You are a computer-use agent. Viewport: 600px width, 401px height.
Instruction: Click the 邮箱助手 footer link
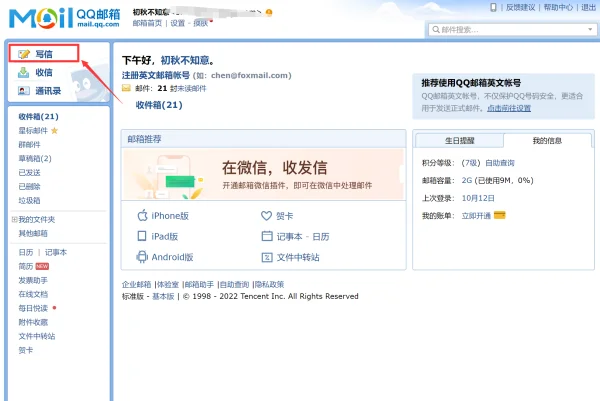pyautogui.click(x=199, y=284)
